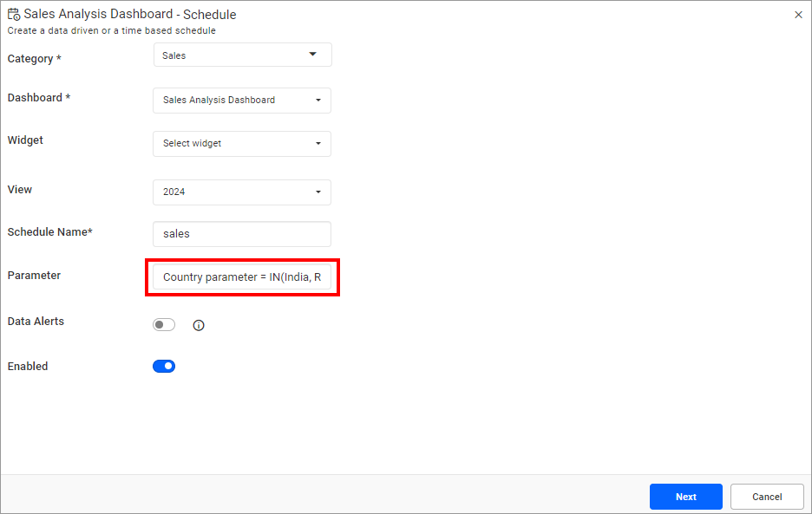
Task: Click the Country parameter field
Action: (242, 277)
